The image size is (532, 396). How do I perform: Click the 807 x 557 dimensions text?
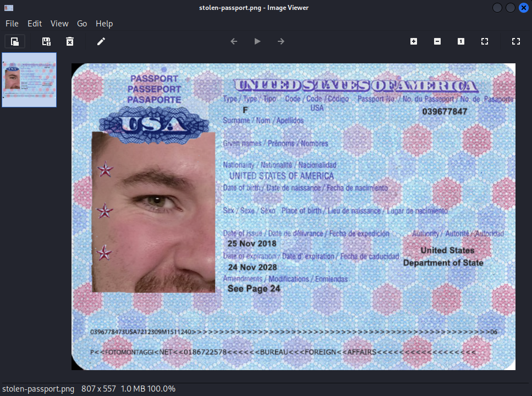click(x=98, y=389)
